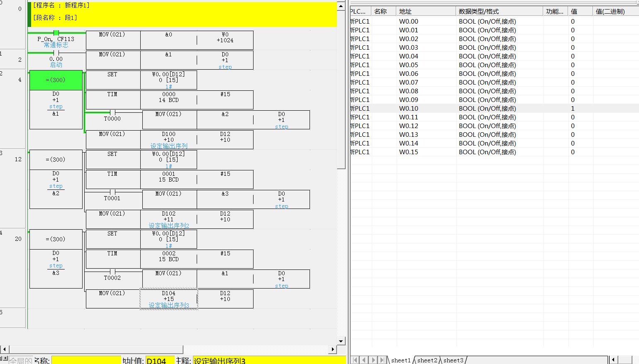
Task: Jump to last sheet with tab navigation arrow
Action: point(383,360)
